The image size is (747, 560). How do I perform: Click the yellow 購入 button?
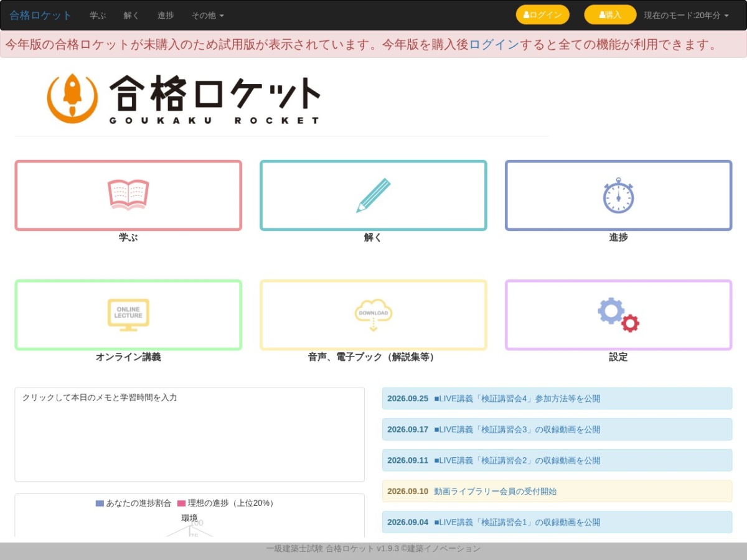coord(610,15)
